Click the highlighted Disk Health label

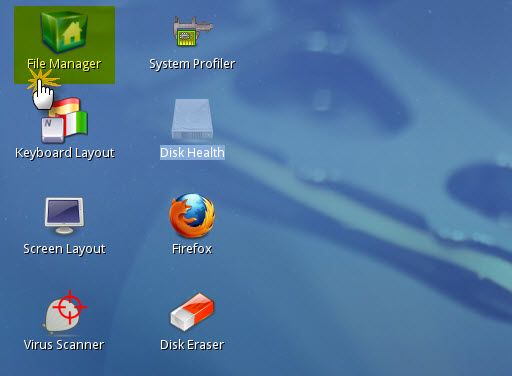coord(192,153)
